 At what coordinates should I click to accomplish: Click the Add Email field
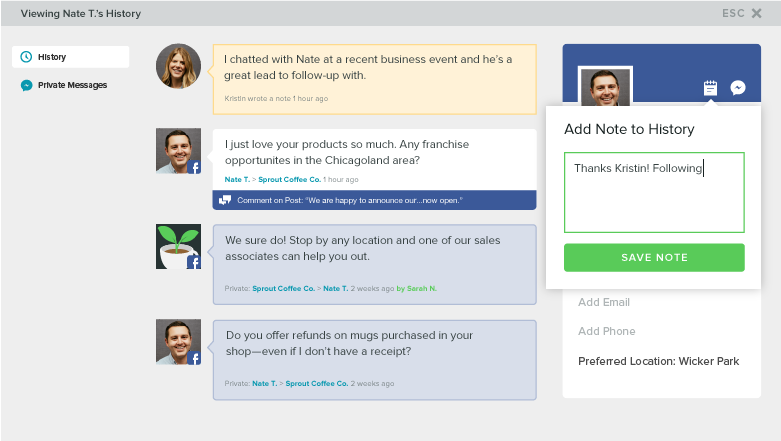[x=604, y=302]
